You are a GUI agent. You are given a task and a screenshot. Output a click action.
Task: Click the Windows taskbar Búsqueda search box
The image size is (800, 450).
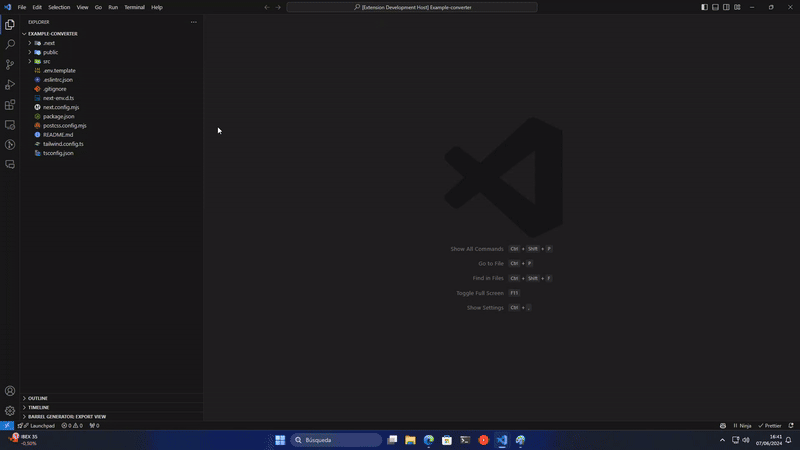pos(336,440)
